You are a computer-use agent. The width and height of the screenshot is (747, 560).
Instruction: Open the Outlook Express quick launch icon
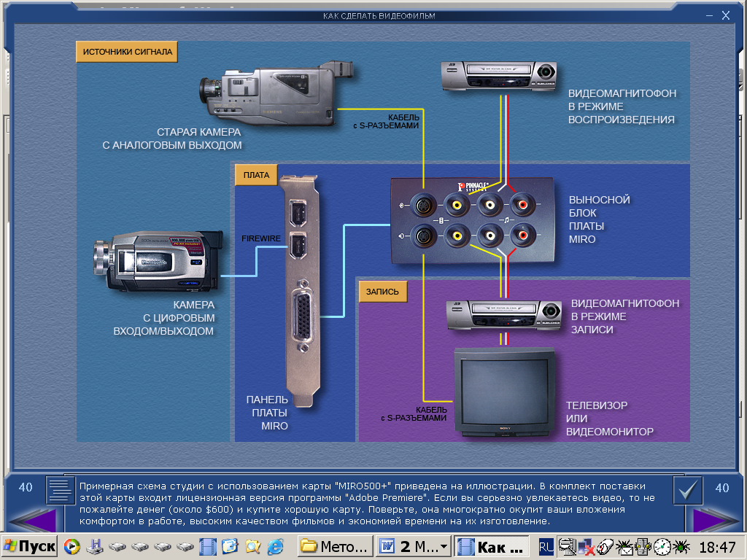pos(230,547)
